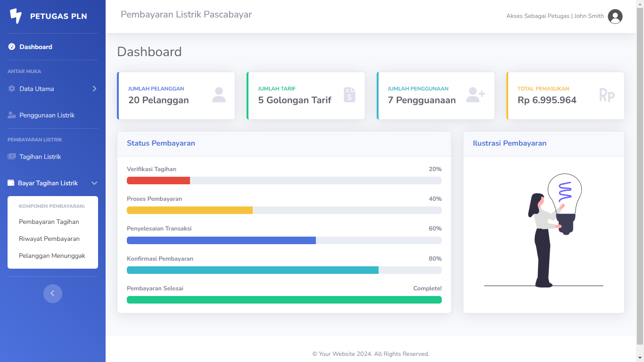Click the 60% progress label

coord(435,229)
